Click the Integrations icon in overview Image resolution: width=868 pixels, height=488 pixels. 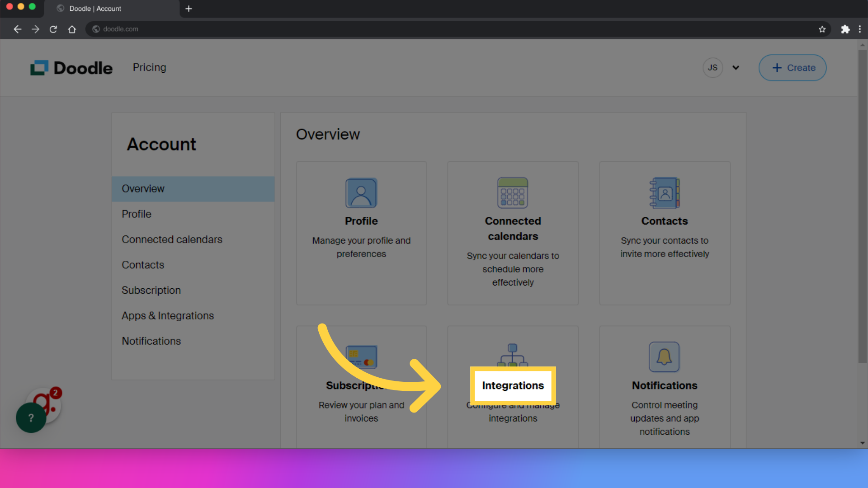pos(513,356)
